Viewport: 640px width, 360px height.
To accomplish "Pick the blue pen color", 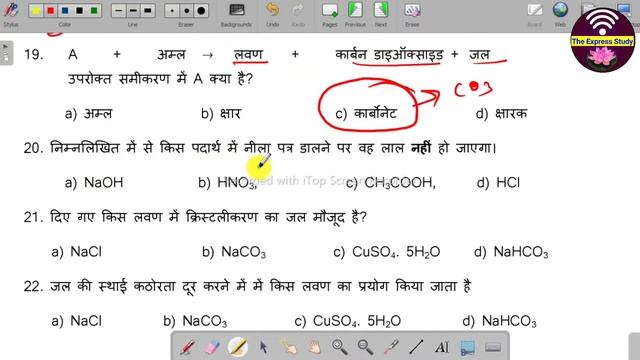I will (x=65, y=11).
